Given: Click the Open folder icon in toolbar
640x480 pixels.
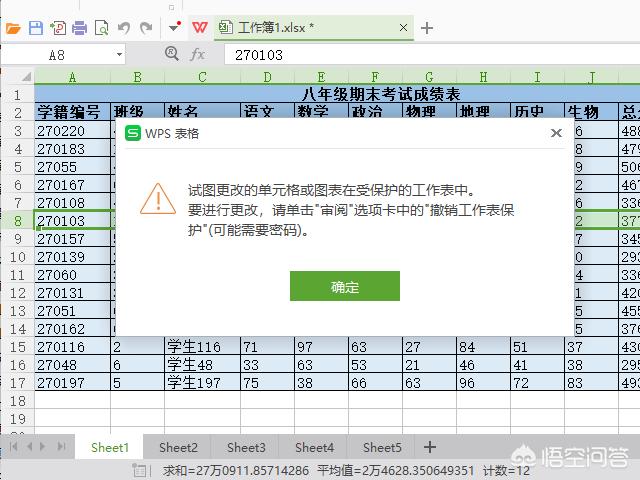Looking at the screenshot, I should [13, 28].
